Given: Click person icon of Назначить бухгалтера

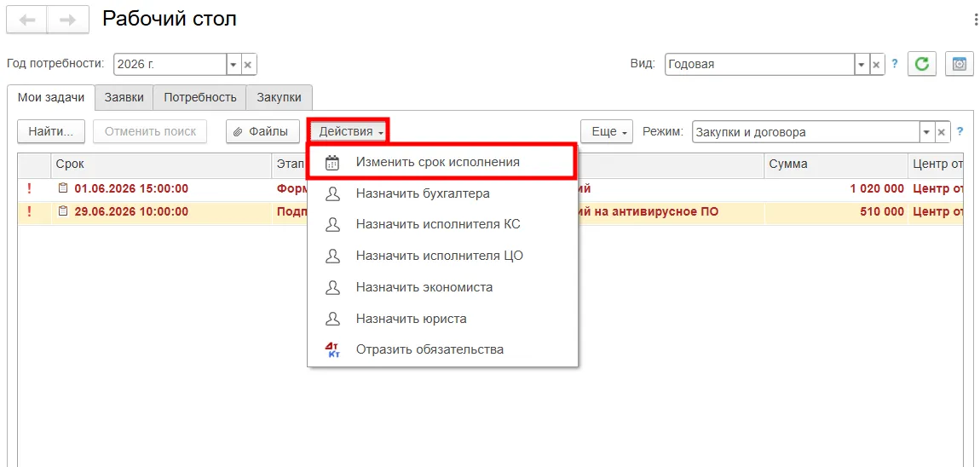Looking at the screenshot, I should coord(333,193).
